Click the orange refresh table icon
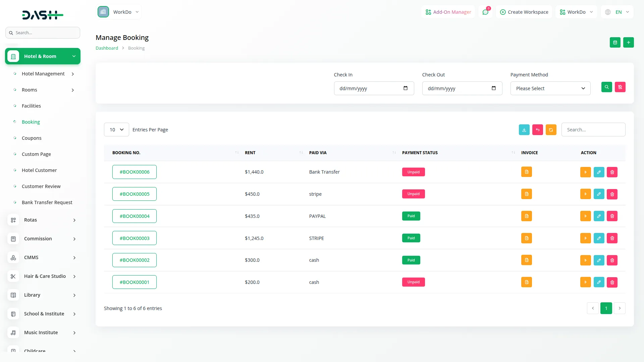This screenshot has height=362, width=644. (x=551, y=130)
